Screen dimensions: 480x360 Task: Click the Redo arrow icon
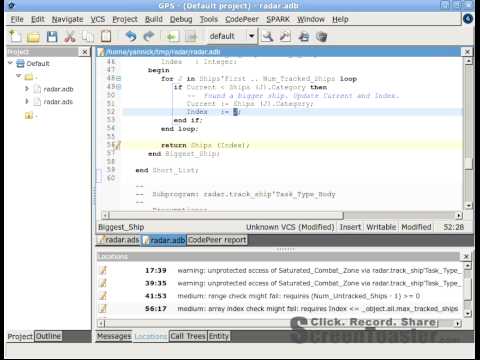[149, 36]
